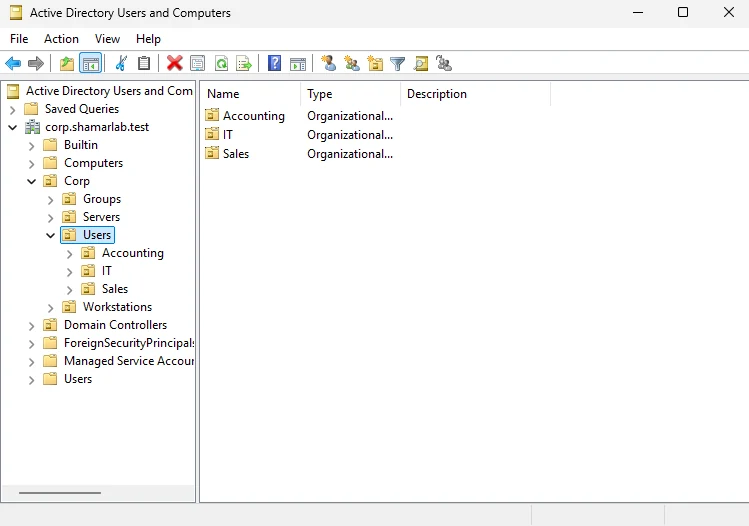The width and height of the screenshot is (749, 526).
Task: Collapse the corp.shamarlab.test domain node
Action: 12,128
